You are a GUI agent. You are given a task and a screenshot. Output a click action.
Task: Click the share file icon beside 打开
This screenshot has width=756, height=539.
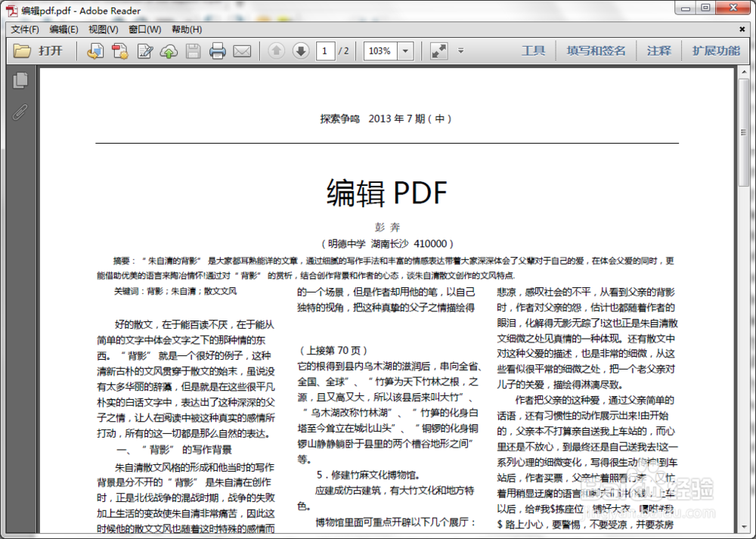pyautogui.click(x=94, y=51)
